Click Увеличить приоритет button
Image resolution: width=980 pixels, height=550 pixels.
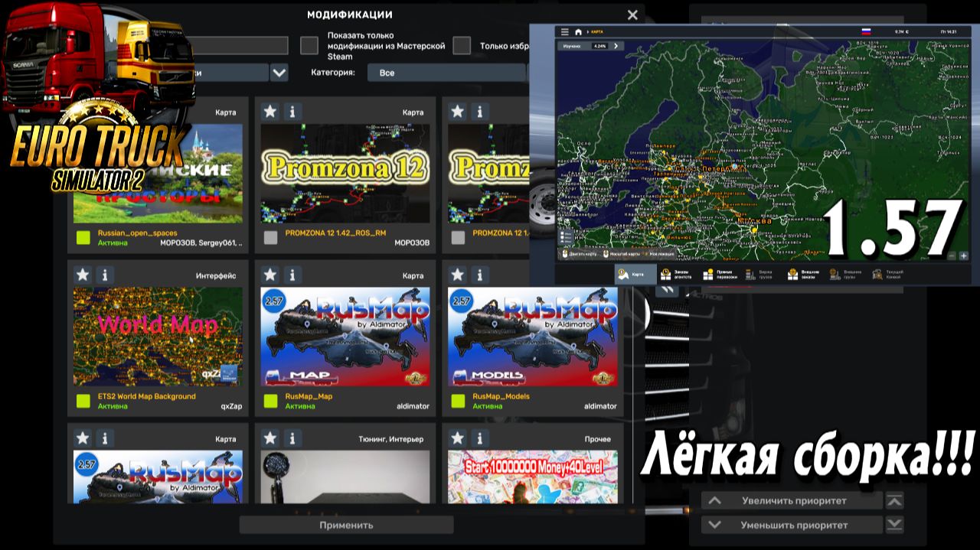[x=792, y=501]
